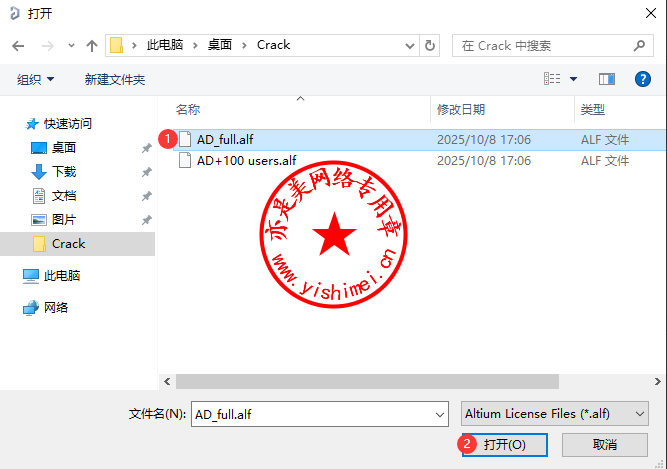Expand the file name history dropdown
Screen dimensions: 667x469
tap(439, 413)
